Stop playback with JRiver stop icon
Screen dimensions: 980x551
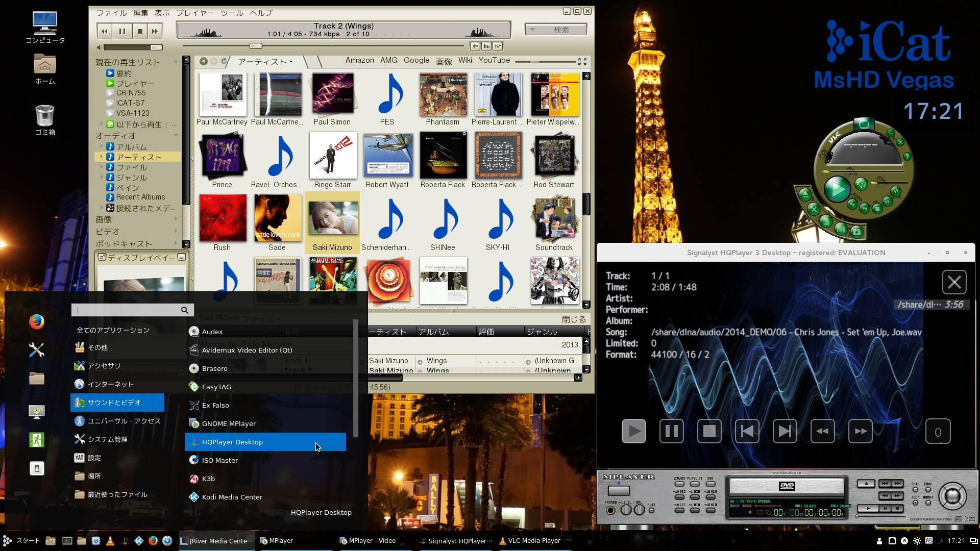coord(139,31)
